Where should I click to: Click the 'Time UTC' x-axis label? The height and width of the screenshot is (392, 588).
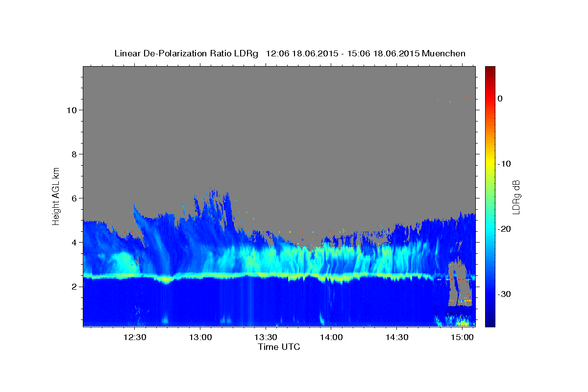[x=279, y=347]
